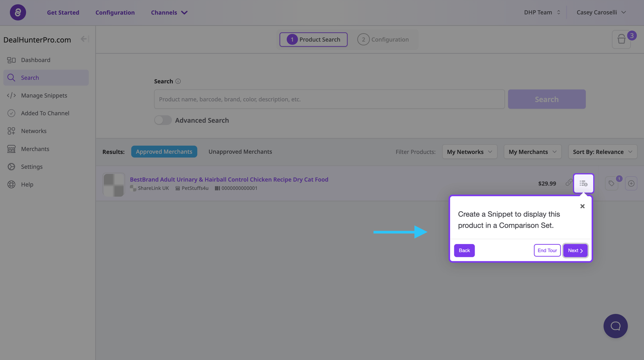Screen dimensions: 644x360
Task: Click the product search input field
Action: (329, 99)
